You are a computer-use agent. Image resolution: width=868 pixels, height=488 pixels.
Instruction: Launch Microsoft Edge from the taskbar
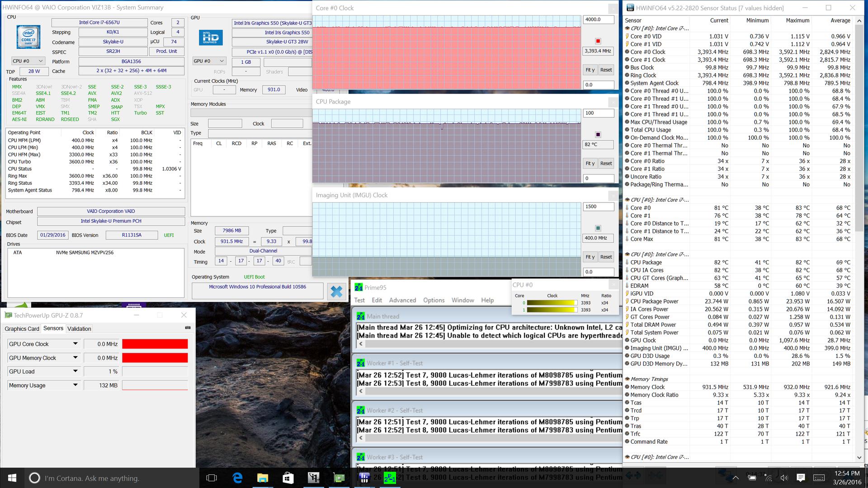(237, 478)
